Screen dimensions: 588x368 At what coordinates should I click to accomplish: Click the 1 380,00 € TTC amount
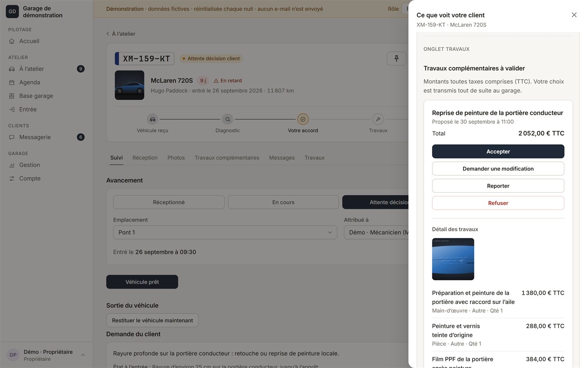tap(543, 293)
